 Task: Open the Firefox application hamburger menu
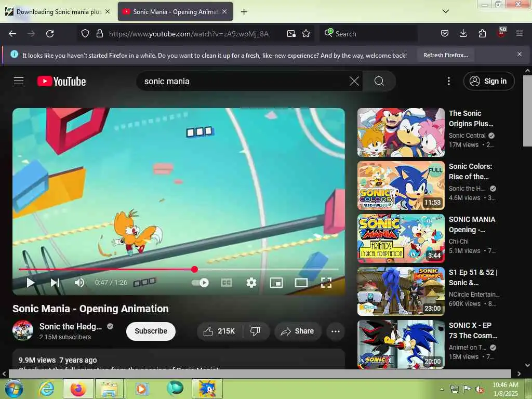pos(519,34)
